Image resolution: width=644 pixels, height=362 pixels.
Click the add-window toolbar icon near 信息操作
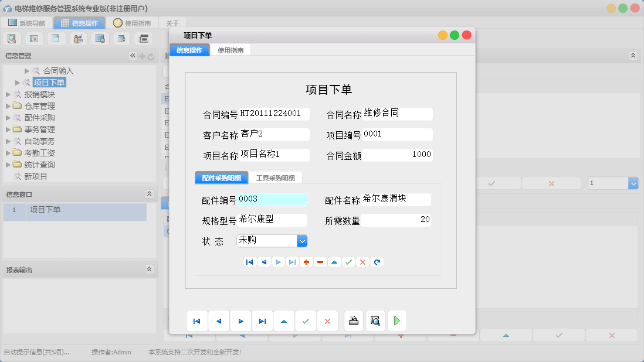[x=121, y=38]
